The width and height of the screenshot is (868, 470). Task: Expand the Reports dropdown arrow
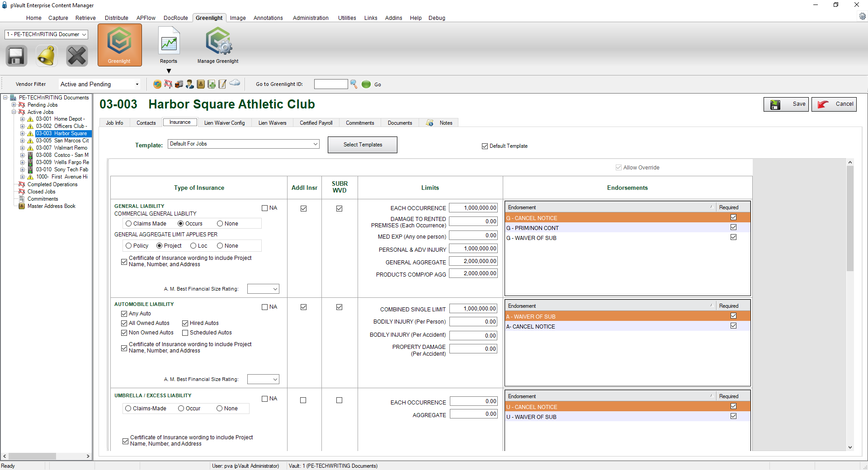pos(169,71)
